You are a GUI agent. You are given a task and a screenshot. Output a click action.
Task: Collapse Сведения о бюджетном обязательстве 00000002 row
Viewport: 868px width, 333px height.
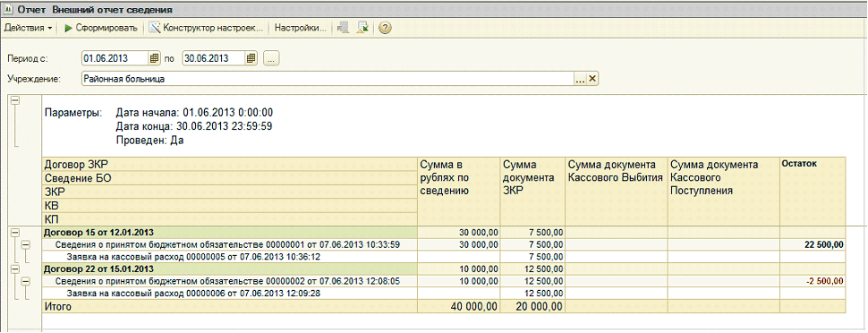click(25, 281)
